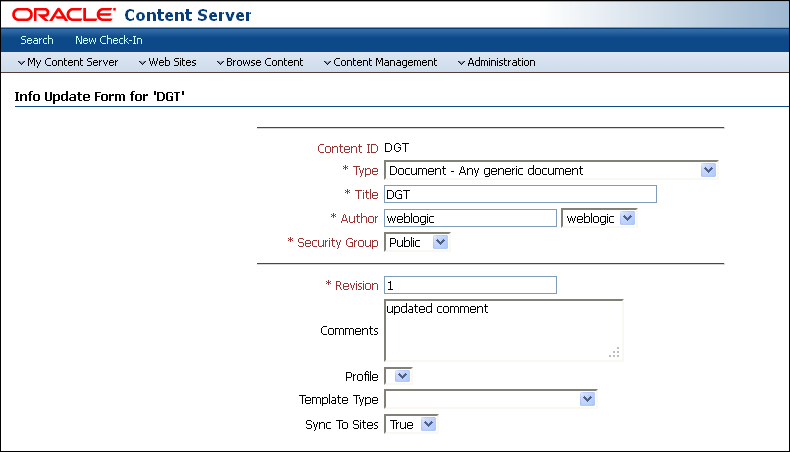
Task: Open the Type dropdown list
Action: 551,170
